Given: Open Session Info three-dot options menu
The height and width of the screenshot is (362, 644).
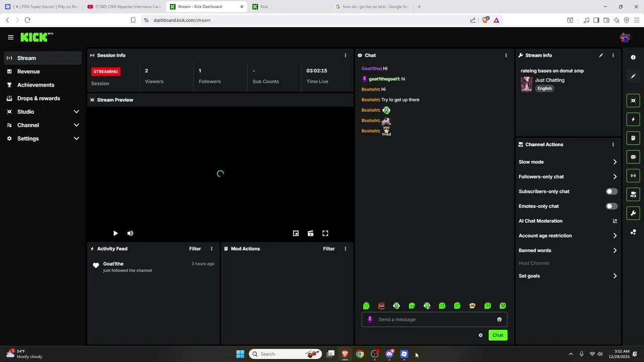Looking at the screenshot, I should (345, 55).
